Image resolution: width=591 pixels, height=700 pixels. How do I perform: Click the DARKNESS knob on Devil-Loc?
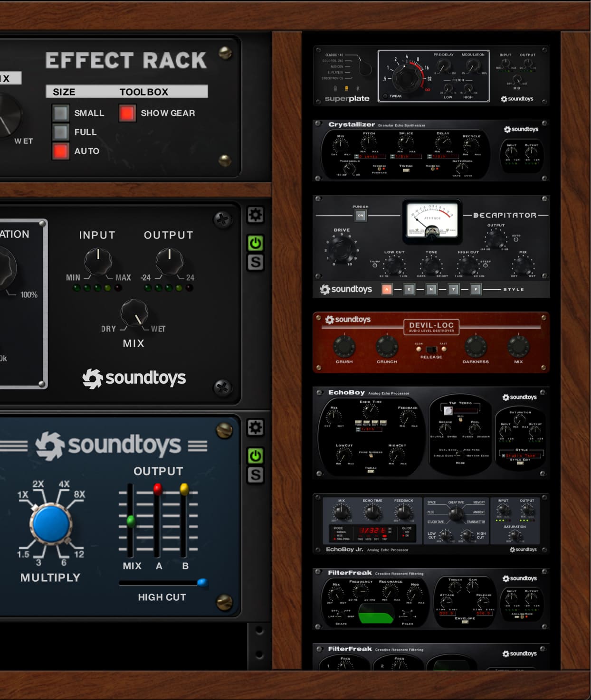[476, 346]
